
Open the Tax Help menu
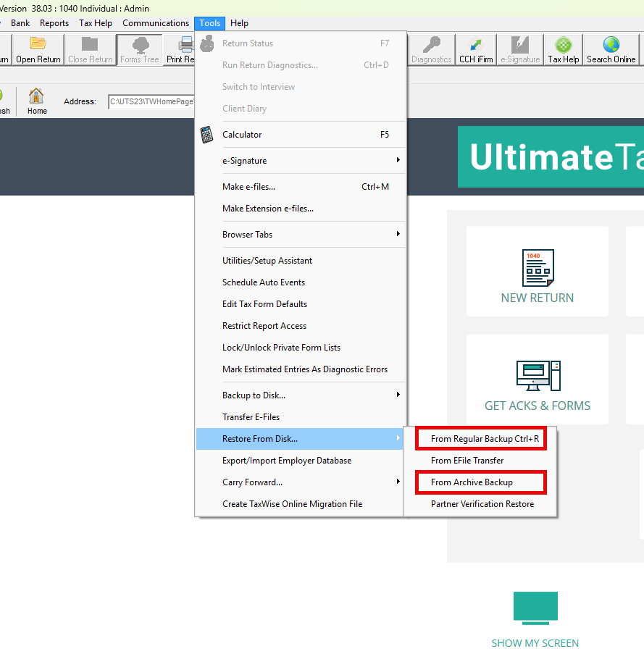(96, 23)
